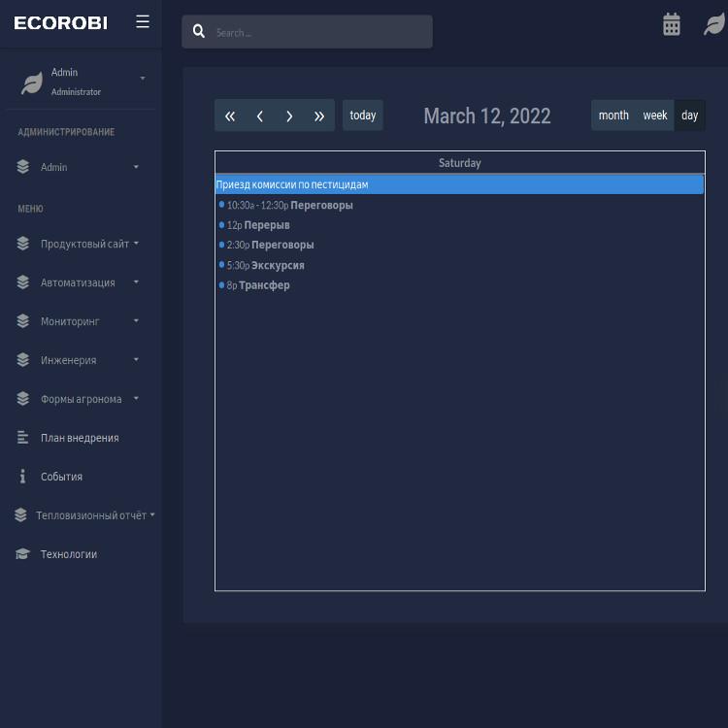The image size is (728, 728).
Task: Click inside the Search input field
Action: (318, 33)
